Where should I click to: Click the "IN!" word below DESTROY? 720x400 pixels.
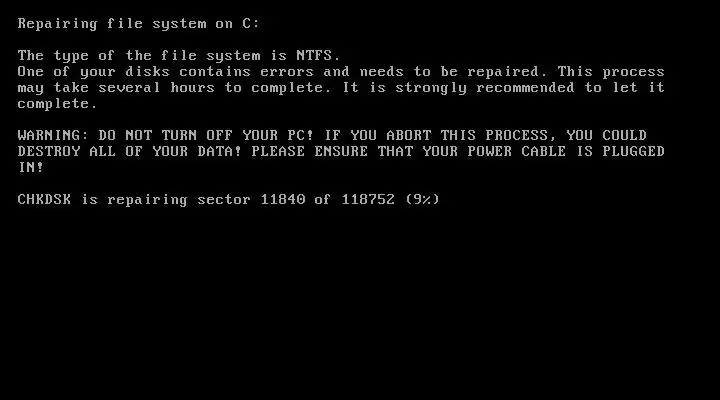coord(31,168)
